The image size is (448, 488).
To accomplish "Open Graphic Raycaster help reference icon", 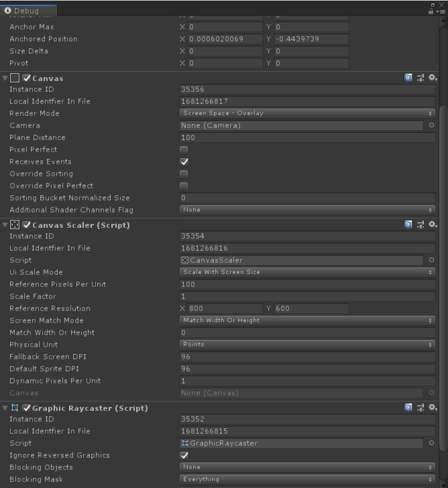I will tap(408, 408).
